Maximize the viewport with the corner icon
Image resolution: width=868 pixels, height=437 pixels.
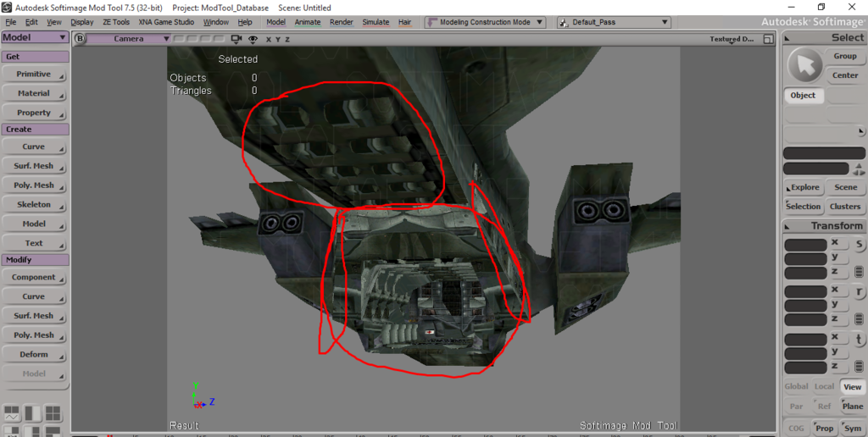coord(768,39)
